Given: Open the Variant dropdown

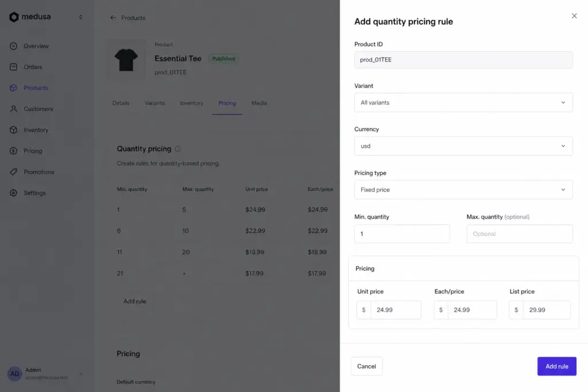Looking at the screenshot, I should click(463, 102).
